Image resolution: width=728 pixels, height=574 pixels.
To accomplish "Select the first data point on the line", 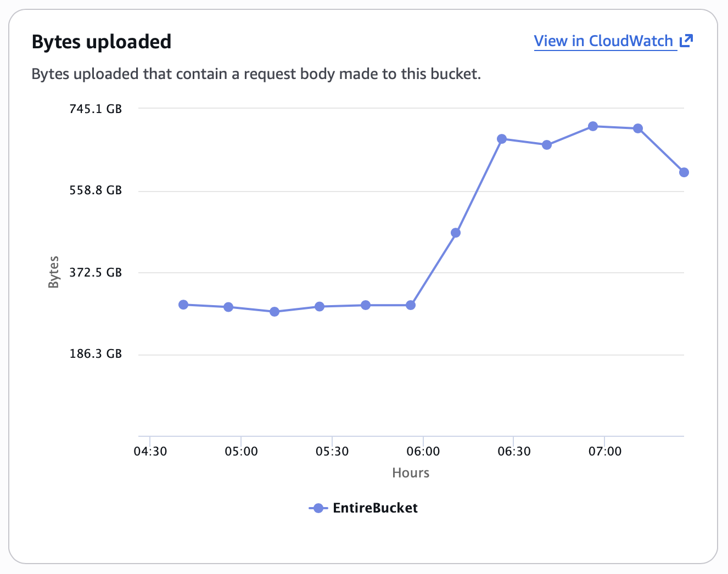I will coord(183,305).
